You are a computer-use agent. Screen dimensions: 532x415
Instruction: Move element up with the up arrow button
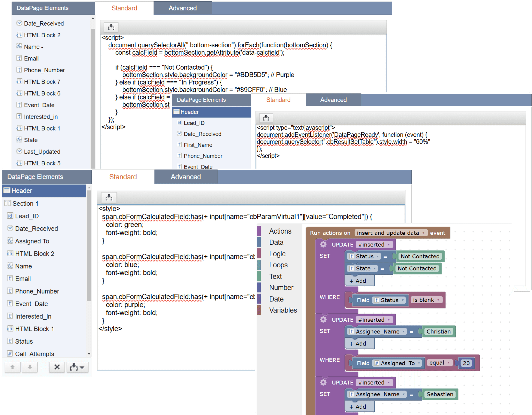12,367
